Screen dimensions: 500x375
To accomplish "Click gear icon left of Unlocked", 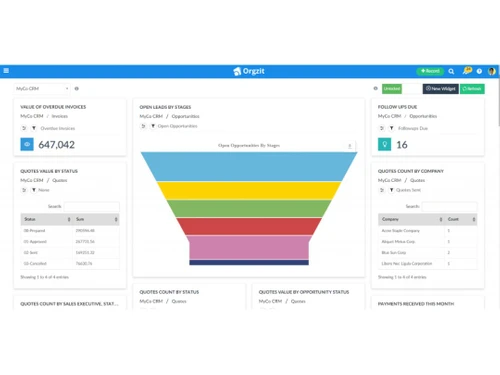I will (376, 89).
